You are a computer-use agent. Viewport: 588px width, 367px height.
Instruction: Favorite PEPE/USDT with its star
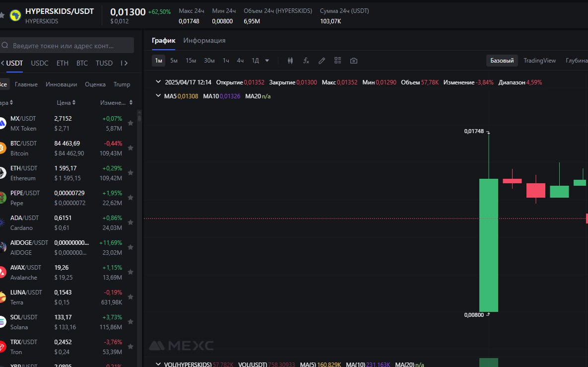(131, 197)
